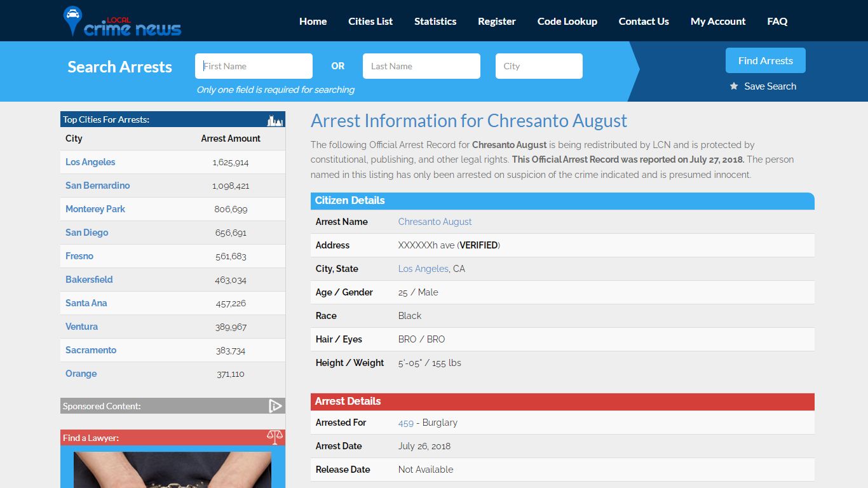Open the Sacramento city link
The height and width of the screenshot is (488, 868).
tap(91, 350)
